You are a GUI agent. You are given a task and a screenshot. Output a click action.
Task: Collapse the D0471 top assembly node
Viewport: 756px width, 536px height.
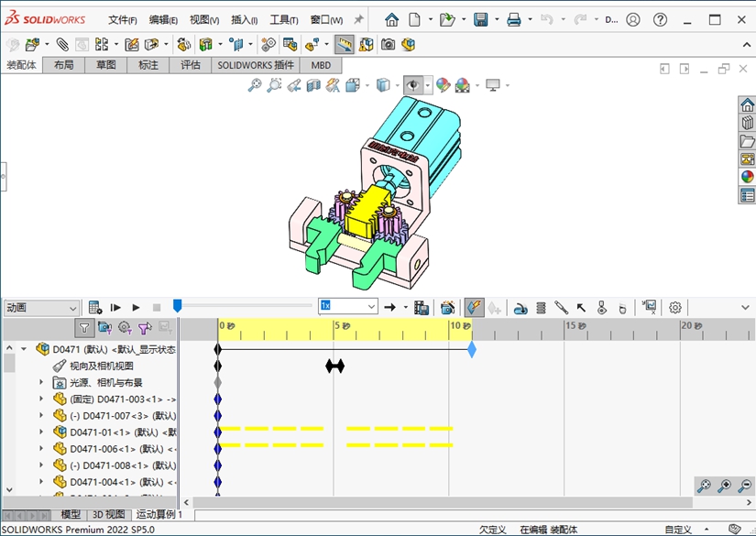24,349
